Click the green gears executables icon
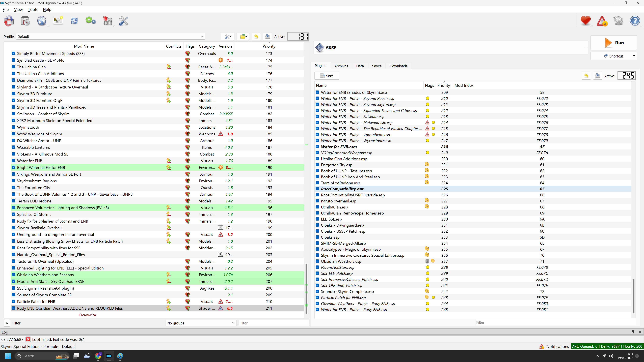This screenshot has height=362, width=644. click(91, 21)
